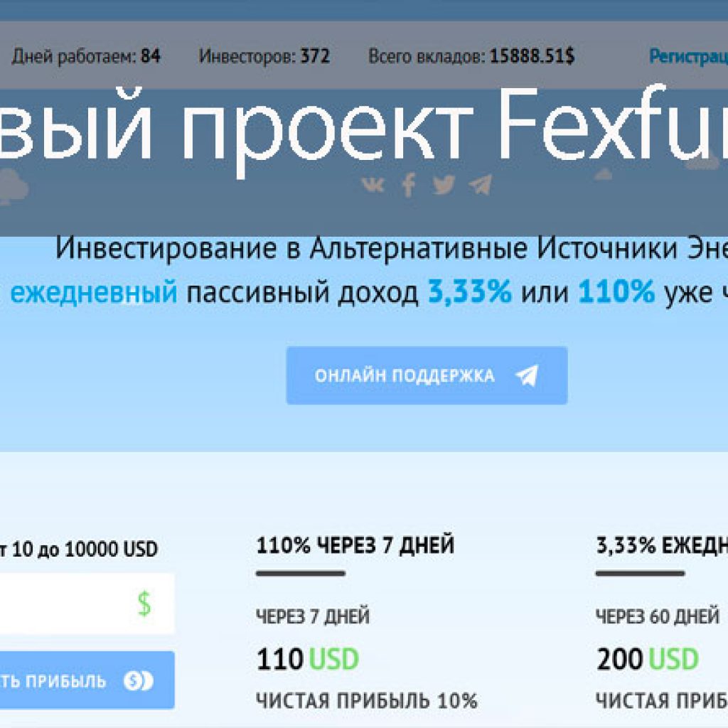Click the "3,33% ЕЖЕДН" plan heading
This screenshot has height=728, width=728.
[662, 545]
